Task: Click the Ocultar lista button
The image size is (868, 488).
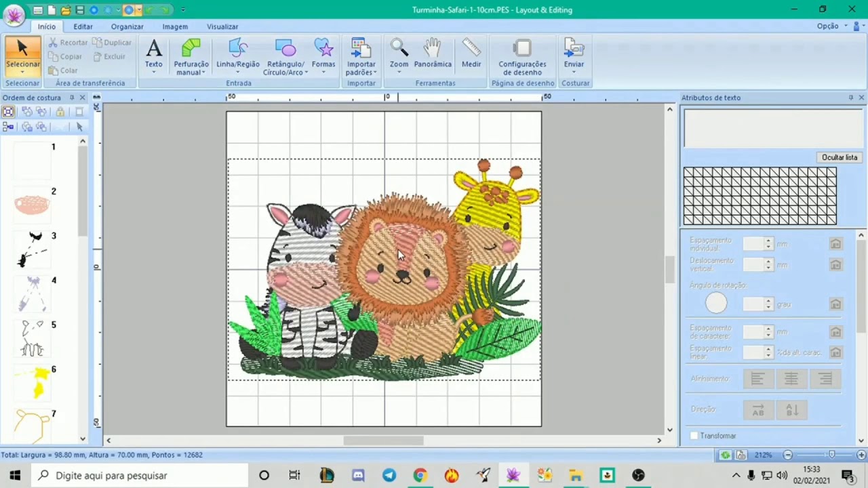Action: coord(840,157)
